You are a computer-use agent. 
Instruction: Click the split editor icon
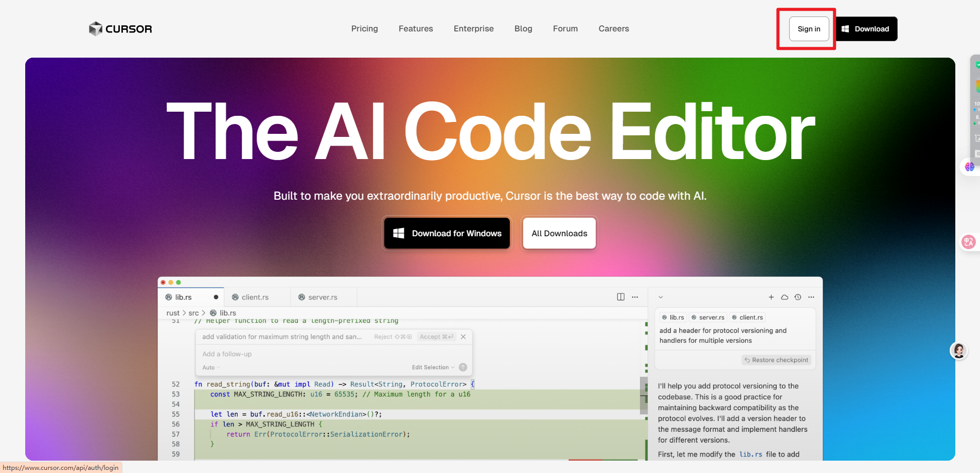[x=621, y=297]
